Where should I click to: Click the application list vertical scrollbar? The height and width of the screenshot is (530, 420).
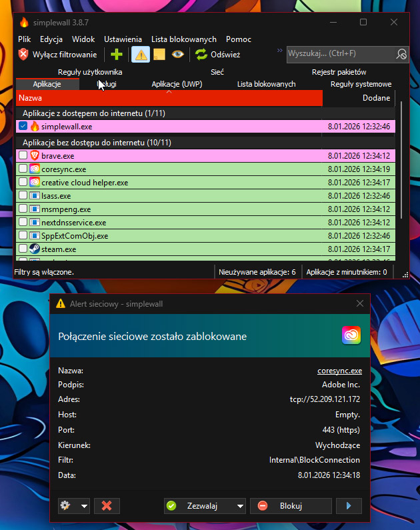tap(401, 159)
